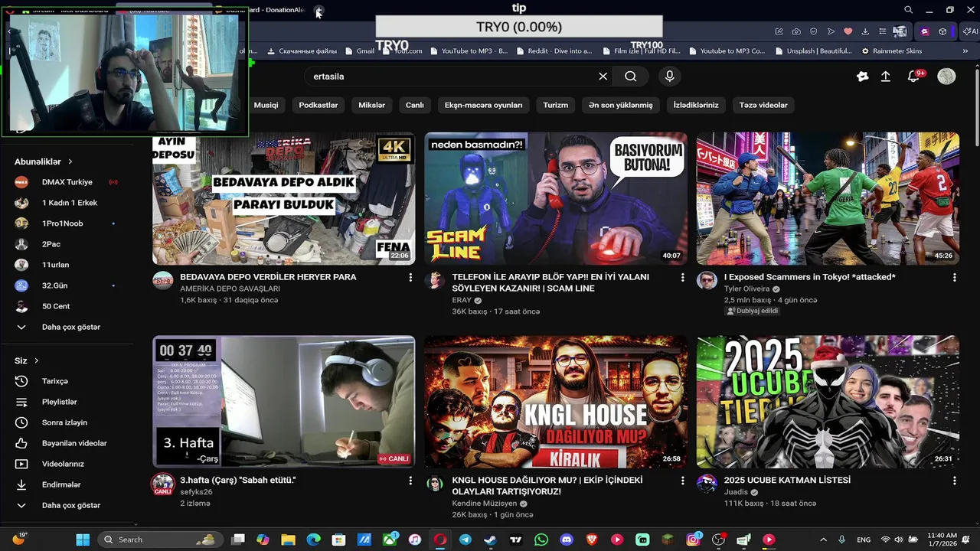Open Opera extensions cube icon
Image resolution: width=980 pixels, height=551 pixels.
(x=942, y=31)
